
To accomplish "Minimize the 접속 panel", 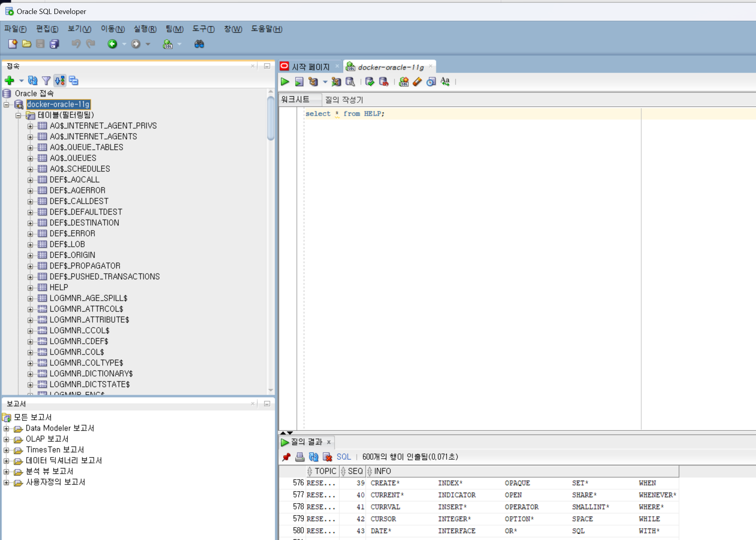I will pyautogui.click(x=267, y=66).
